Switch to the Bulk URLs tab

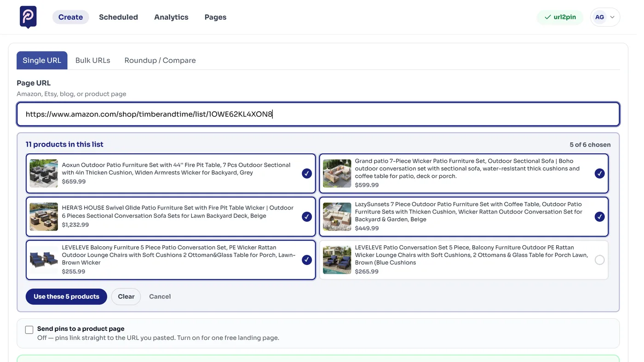click(x=93, y=60)
